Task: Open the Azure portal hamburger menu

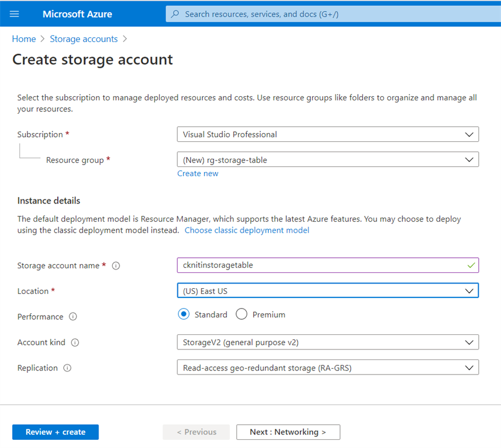Action: point(14,14)
